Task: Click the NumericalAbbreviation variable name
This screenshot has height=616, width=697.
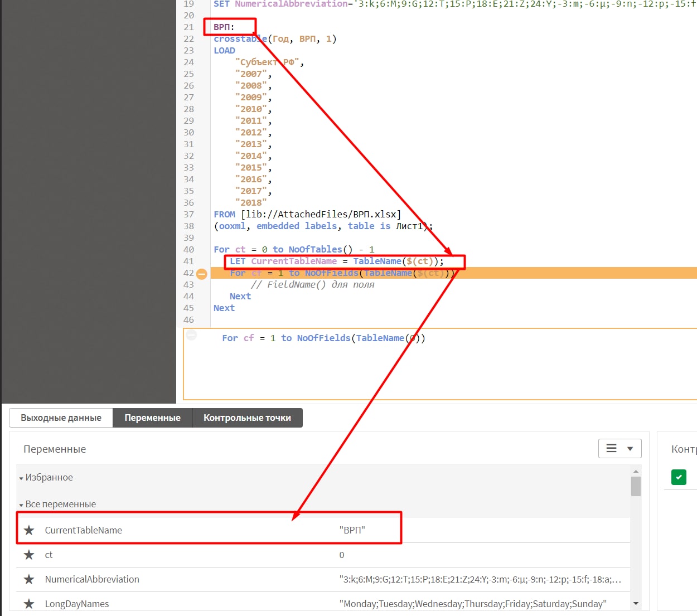Action: (x=92, y=579)
